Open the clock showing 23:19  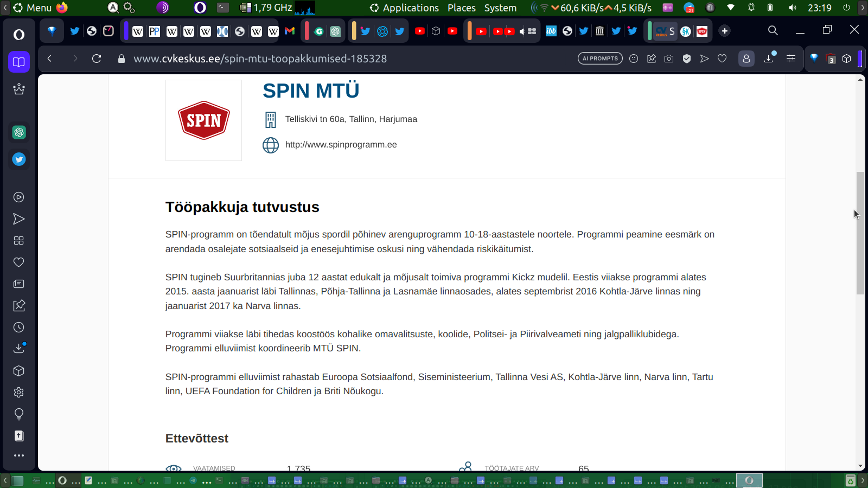(819, 8)
